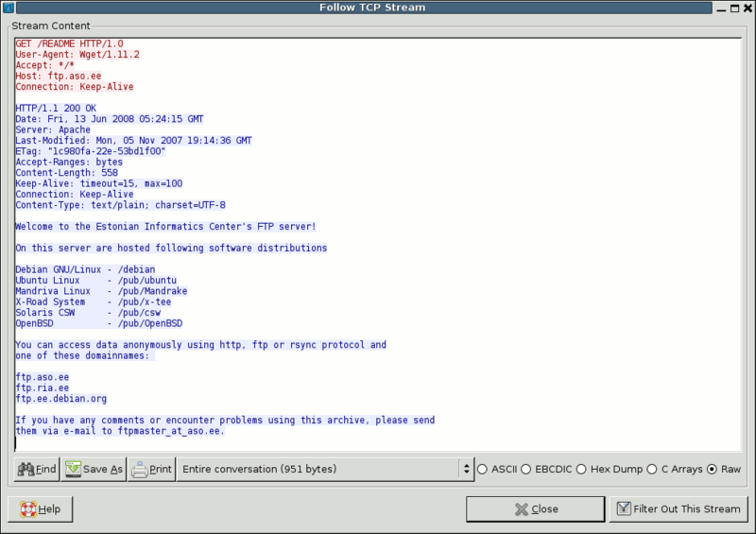Close window using title bar X

coord(747,8)
